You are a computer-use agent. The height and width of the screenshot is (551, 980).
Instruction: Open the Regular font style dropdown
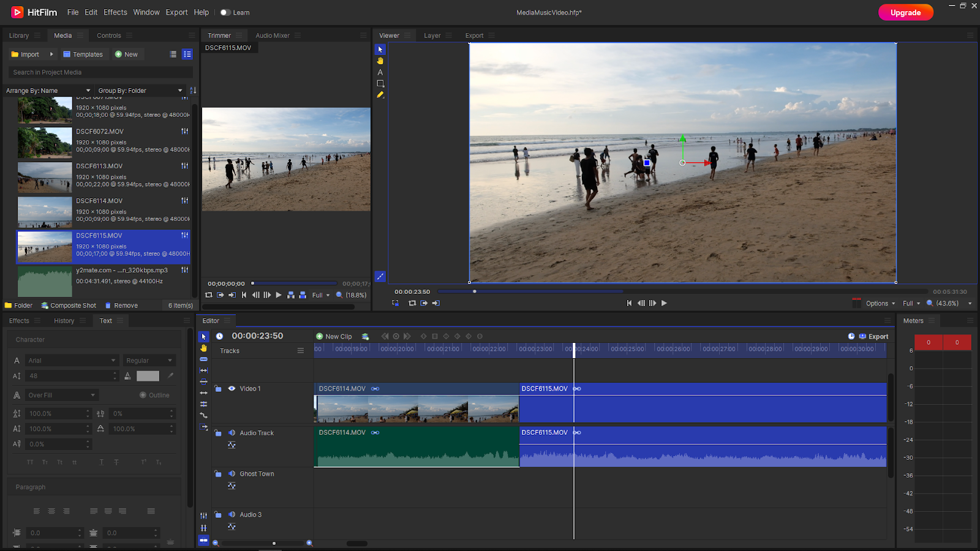[149, 361]
